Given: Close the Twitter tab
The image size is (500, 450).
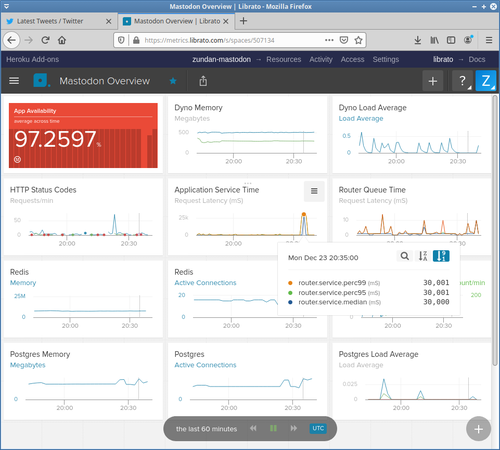Looking at the screenshot, I should pyautogui.click(x=109, y=21).
